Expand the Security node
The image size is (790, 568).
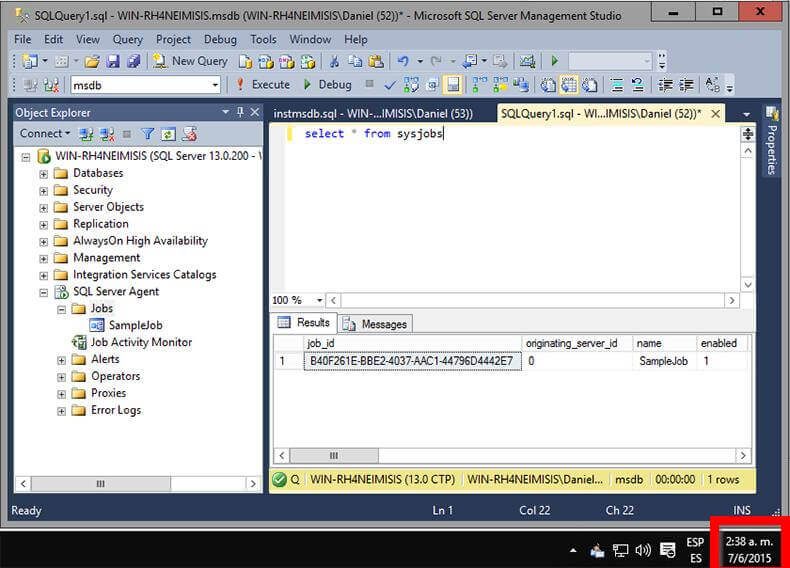[44, 191]
